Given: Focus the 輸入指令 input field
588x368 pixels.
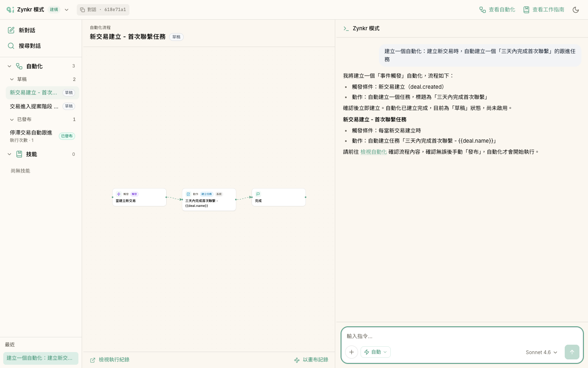Looking at the screenshot, I should [462, 336].
